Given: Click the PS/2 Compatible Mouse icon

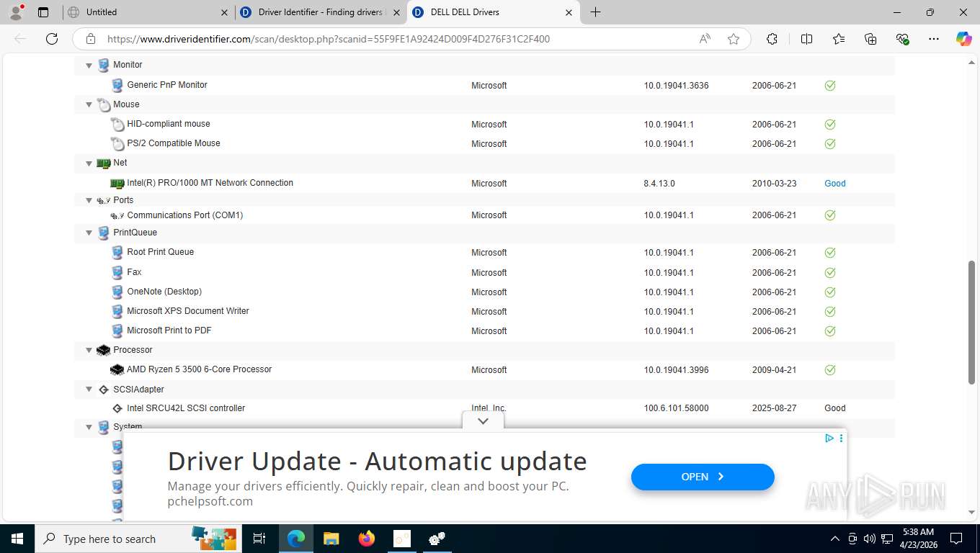Looking at the screenshot, I should click(x=117, y=143).
